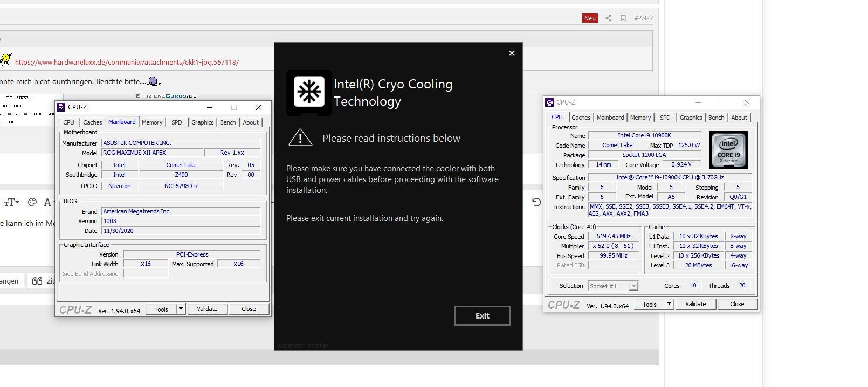Screen dimensions: 868x387
Task: Click the Multiplier value 'x 52.0 ( 8 - 51 )'
Action: coord(614,246)
